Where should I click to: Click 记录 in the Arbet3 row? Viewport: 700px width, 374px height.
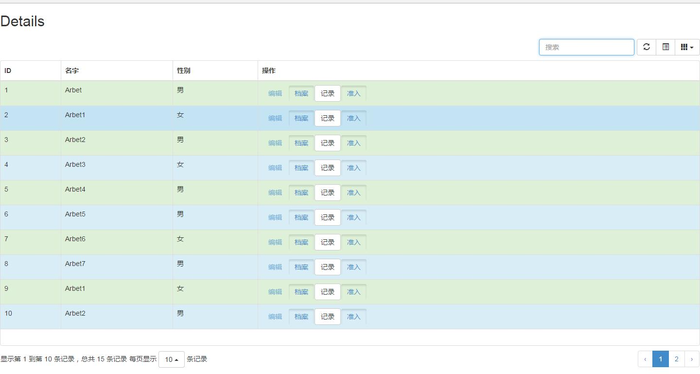tap(328, 168)
